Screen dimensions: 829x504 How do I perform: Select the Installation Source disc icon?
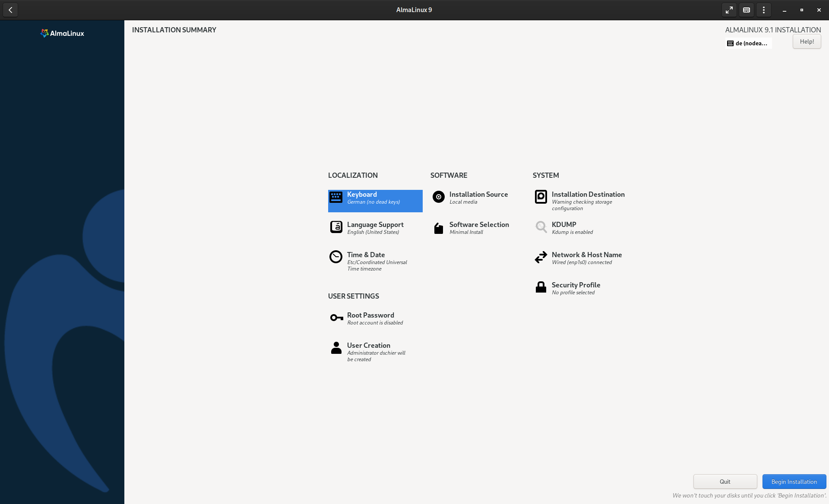(x=438, y=197)
